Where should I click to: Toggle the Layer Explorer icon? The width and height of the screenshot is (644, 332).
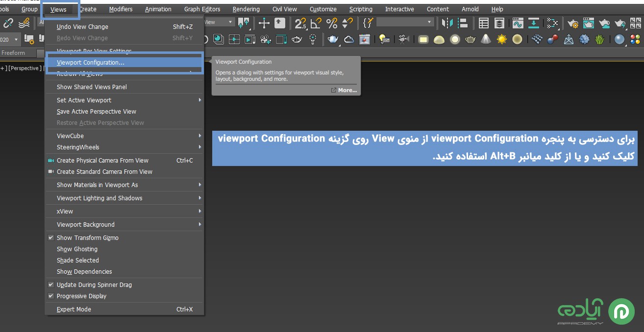point(499,23)
